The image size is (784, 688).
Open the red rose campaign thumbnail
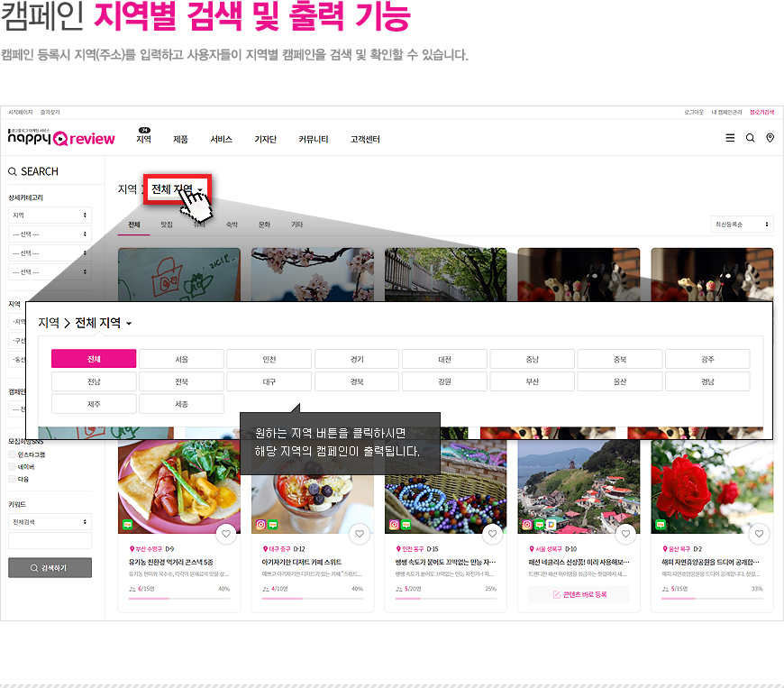click(x=712, y=486)
